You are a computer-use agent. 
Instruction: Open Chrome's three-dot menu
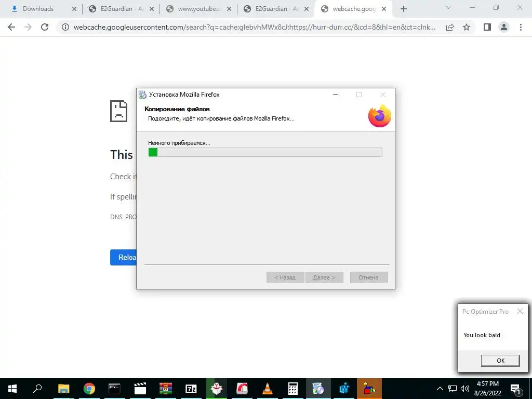pyautogui.click(x=521, y=27)
